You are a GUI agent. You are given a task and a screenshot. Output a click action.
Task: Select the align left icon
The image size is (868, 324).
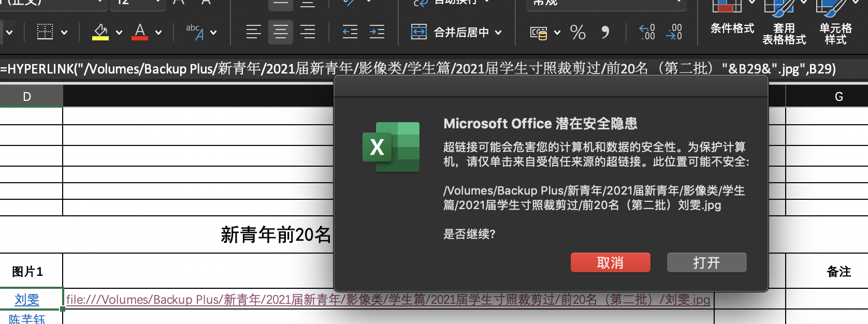click(x=253, y=32)
